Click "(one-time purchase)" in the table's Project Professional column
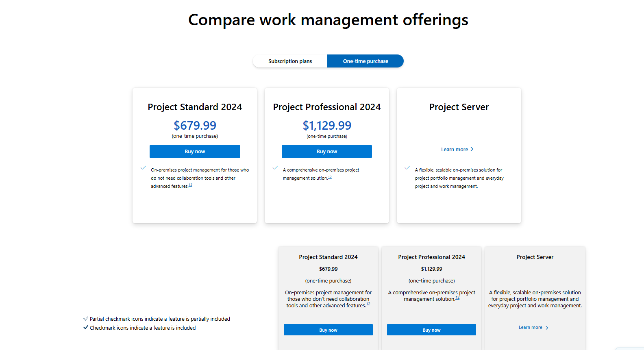 [x=431, y=280]
